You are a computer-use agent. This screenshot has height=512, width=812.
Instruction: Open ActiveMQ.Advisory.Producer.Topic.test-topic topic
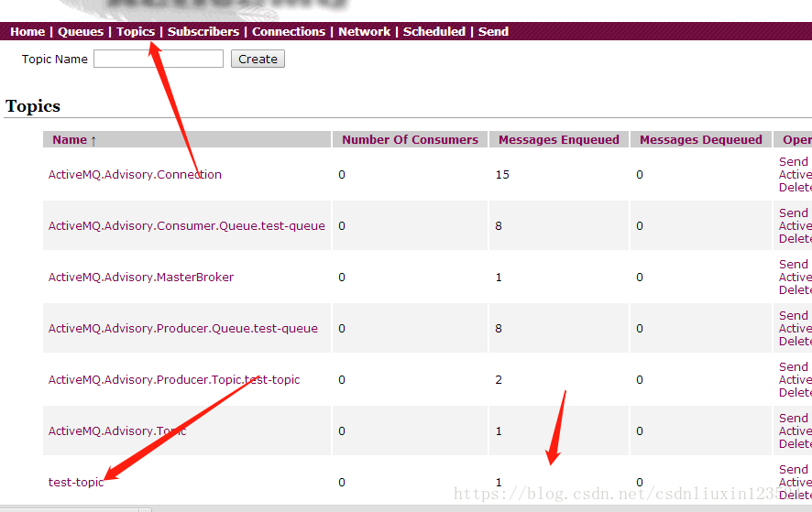click(x=174, y=379)
